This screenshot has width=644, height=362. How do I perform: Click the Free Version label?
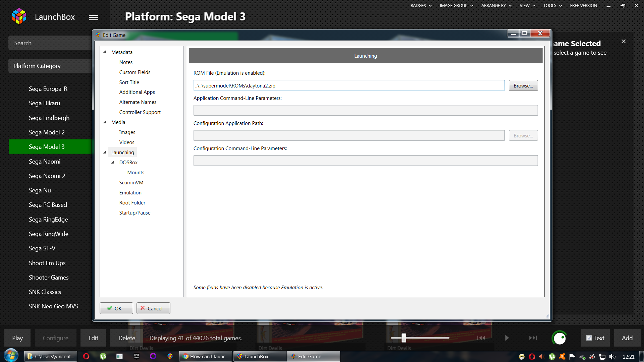coord(583,5)
